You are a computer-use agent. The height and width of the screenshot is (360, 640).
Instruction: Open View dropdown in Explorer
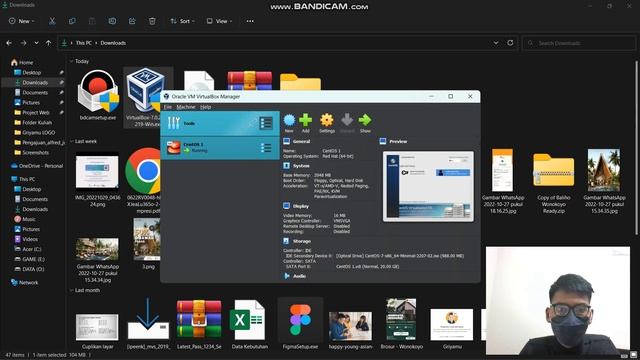point(219,21)
